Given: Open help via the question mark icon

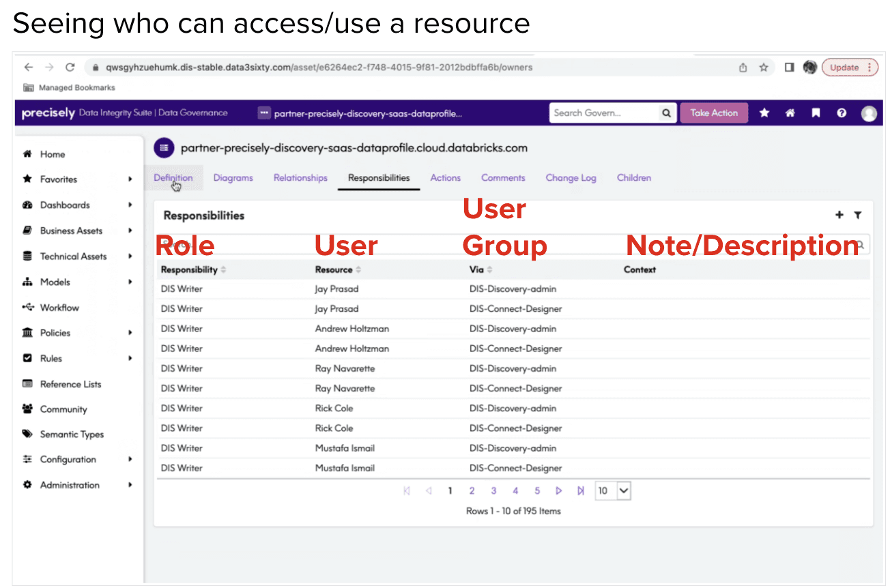Looking at the screenshot, I should pos(842,113).
